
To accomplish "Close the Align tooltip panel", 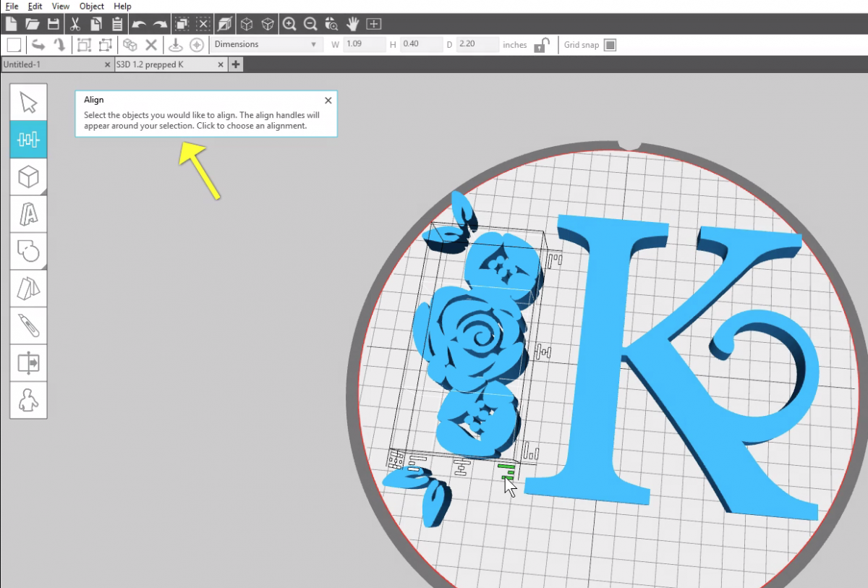I will [x=328, y=101].
